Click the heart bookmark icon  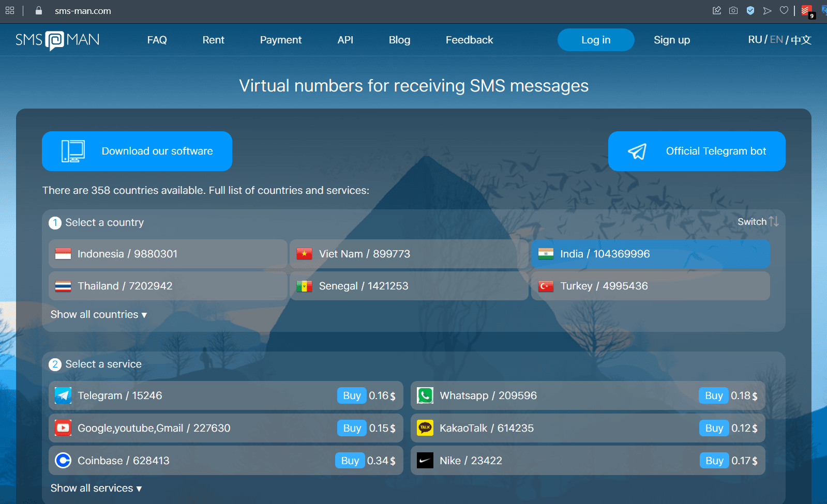(x=784, y=10)
